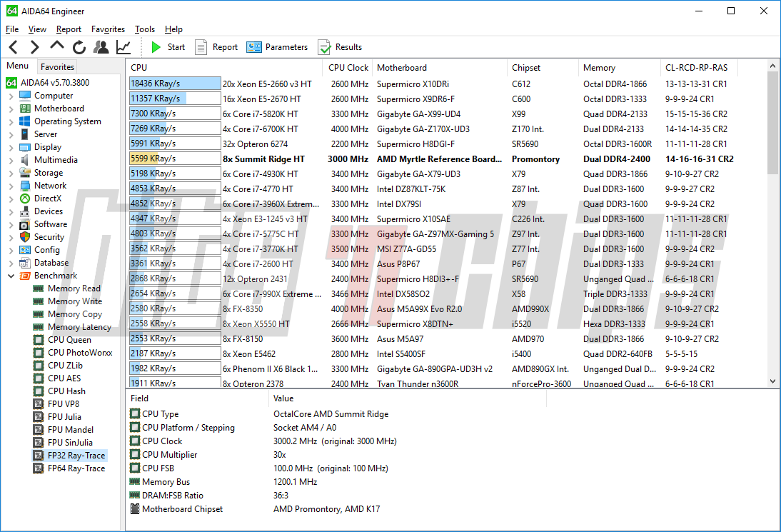Click the Up level arrow icon
Viewport: 781px width, 532px height.
coord(57,46)
